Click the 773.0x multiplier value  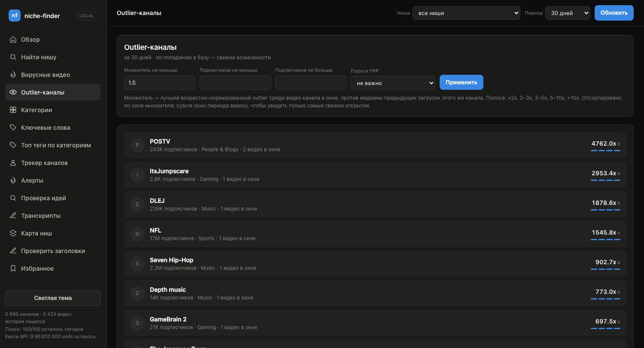(606, 292)
